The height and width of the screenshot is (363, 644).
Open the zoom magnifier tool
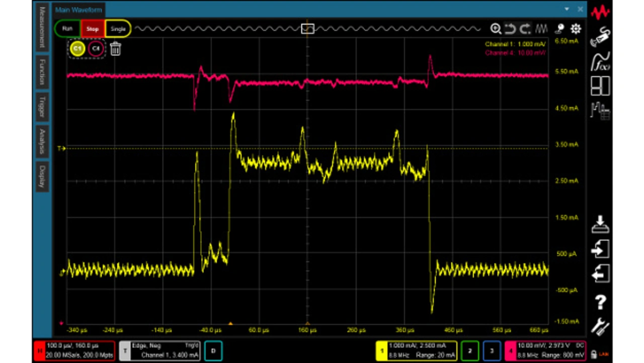[496, 29]
